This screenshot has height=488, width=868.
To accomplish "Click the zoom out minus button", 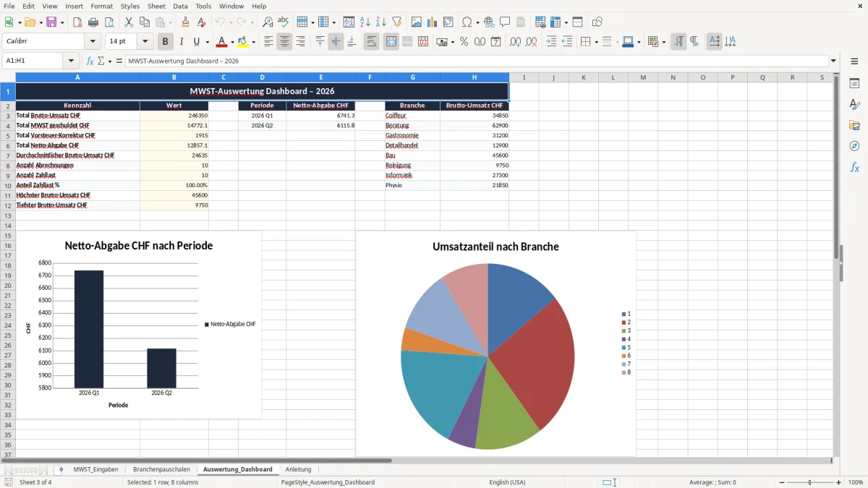I will coord(782,482).
